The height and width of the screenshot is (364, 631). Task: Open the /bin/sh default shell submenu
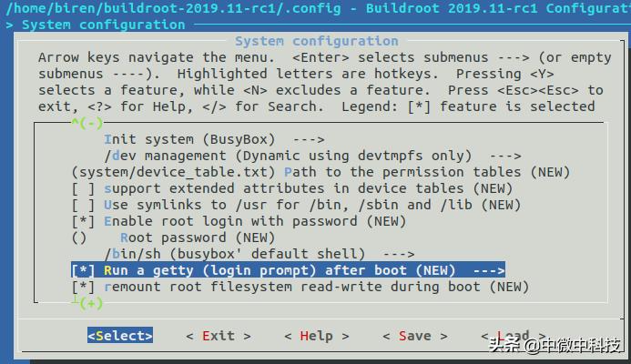point(260,254)
